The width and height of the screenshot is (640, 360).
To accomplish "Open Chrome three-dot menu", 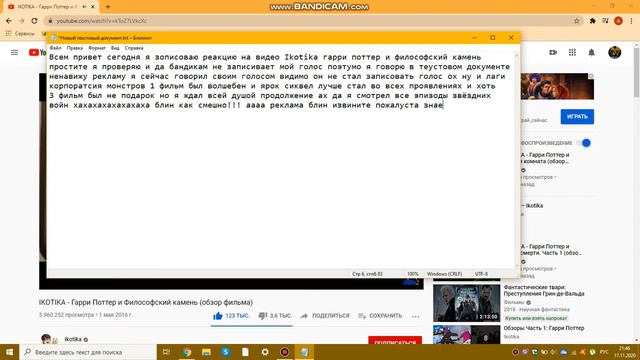I will (631, 21).
